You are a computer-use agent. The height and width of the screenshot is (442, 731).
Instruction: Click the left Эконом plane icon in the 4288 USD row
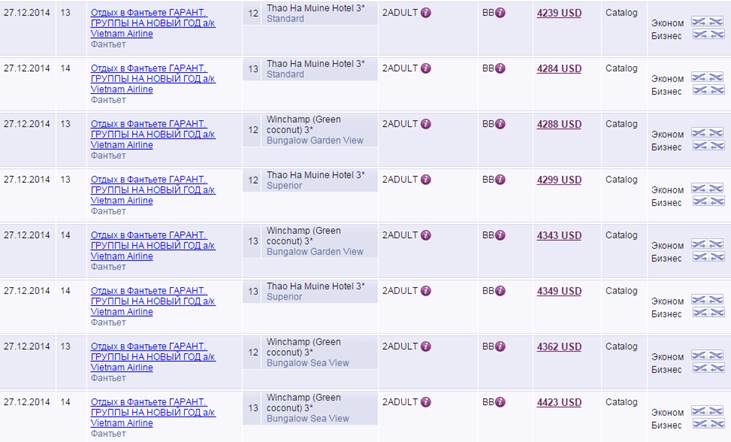click(x=700, y=133)
